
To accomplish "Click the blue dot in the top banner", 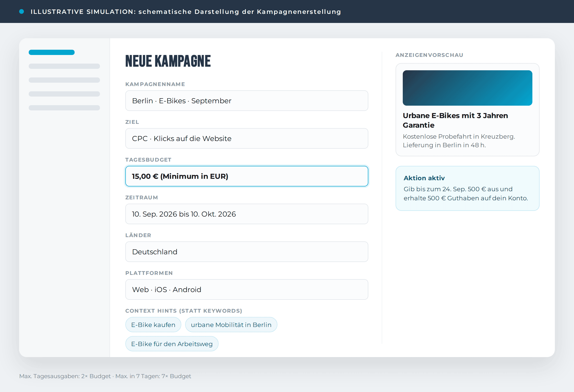I will coord(22,11).
